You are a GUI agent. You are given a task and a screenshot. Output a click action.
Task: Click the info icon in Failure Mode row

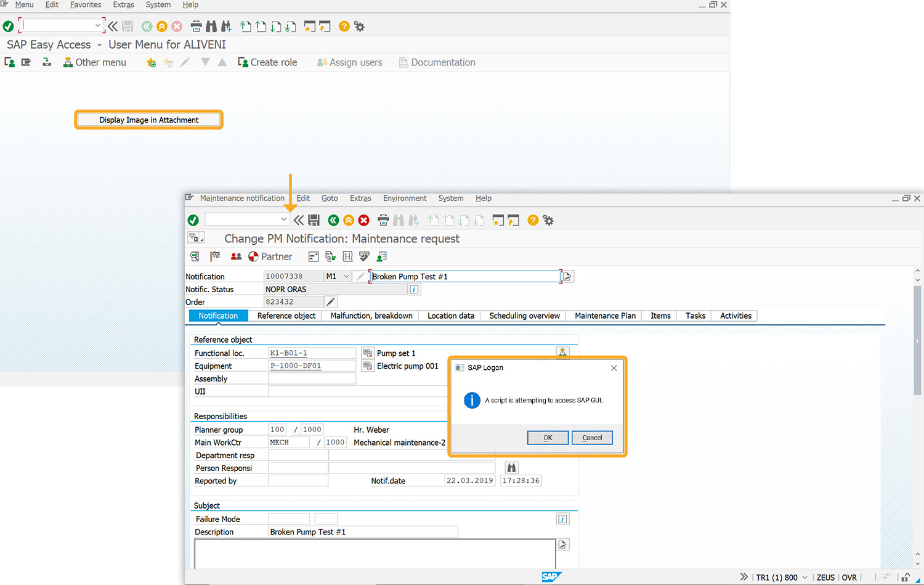point(562,519)
